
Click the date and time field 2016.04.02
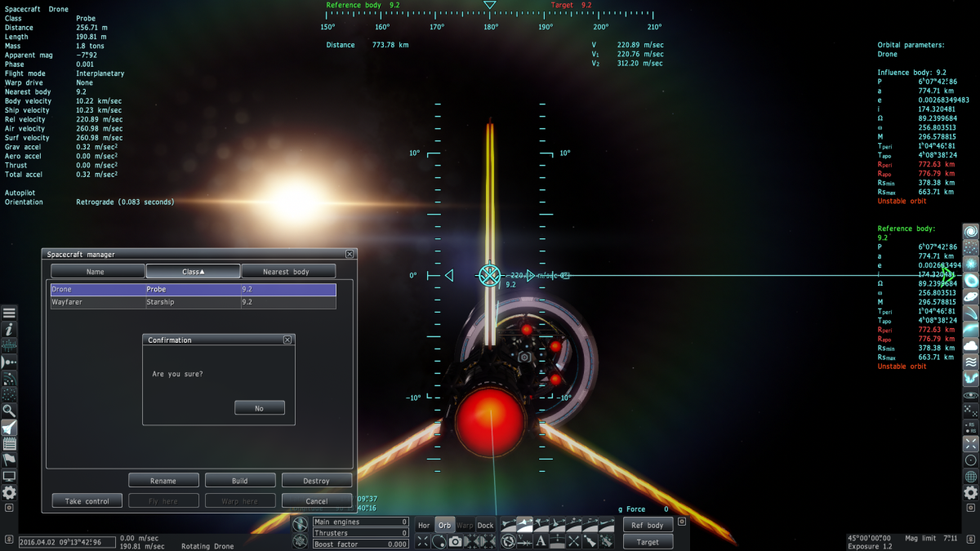67,542
